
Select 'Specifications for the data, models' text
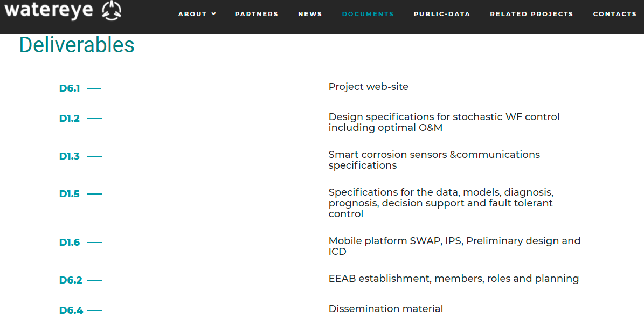(416, 192)
